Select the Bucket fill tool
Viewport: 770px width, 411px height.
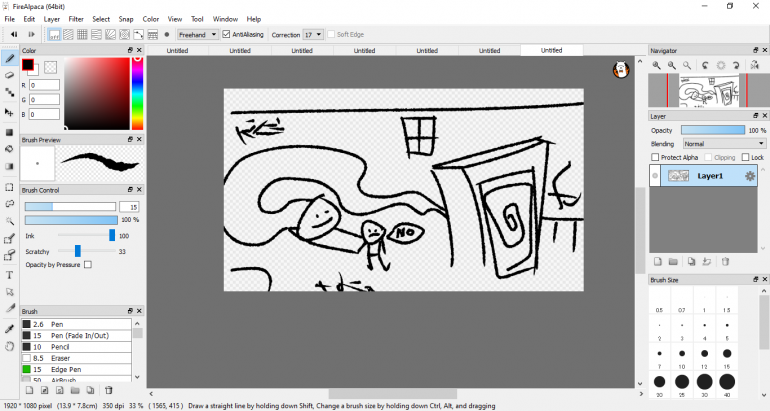[9, 149]
